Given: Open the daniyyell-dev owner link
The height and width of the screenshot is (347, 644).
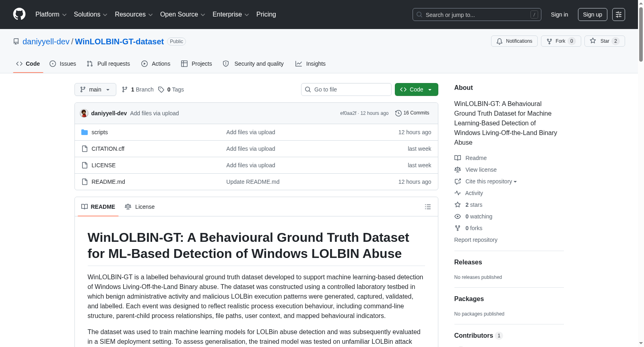Looking at the screenshot, I should point(46,42).
